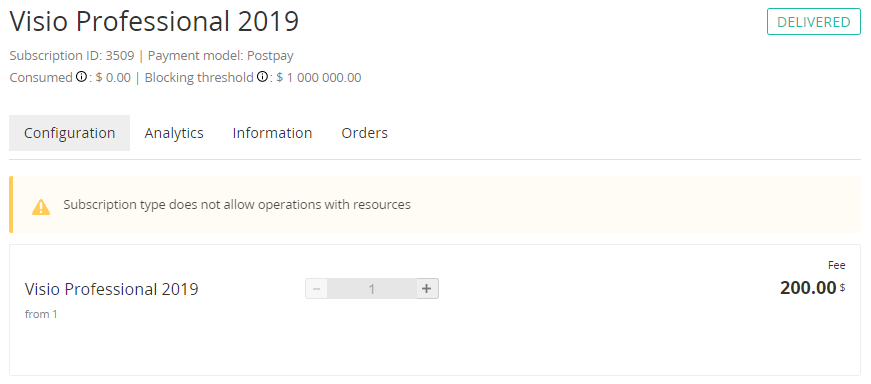Click the info icon beside Blocking threshold
The width and height of the screenshot is (871, 384).
tap(262, 77)
